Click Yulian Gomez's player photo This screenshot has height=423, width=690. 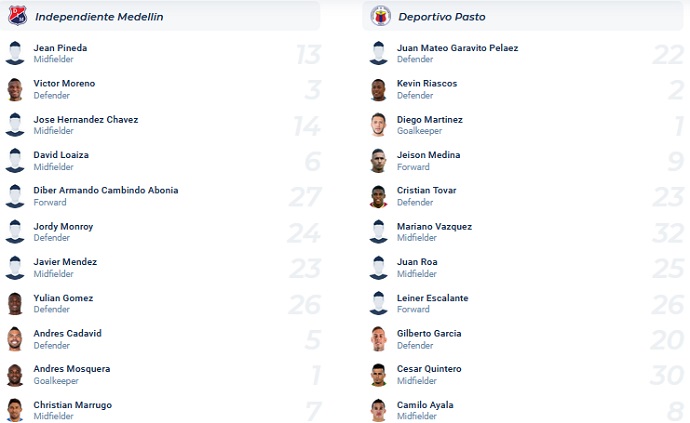tap(15, 304)
